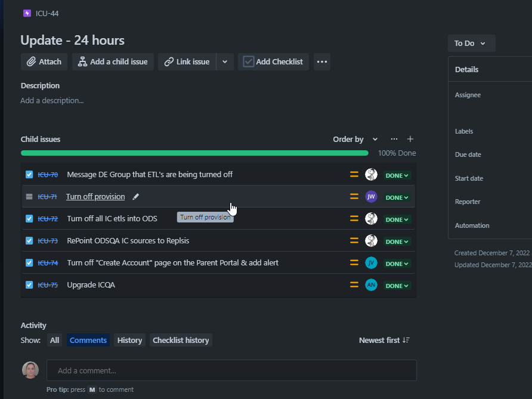Click the pencil edit icon beside Turn off provision
Image resolution: width=532 pixels, height=399 pixels.
136,197
